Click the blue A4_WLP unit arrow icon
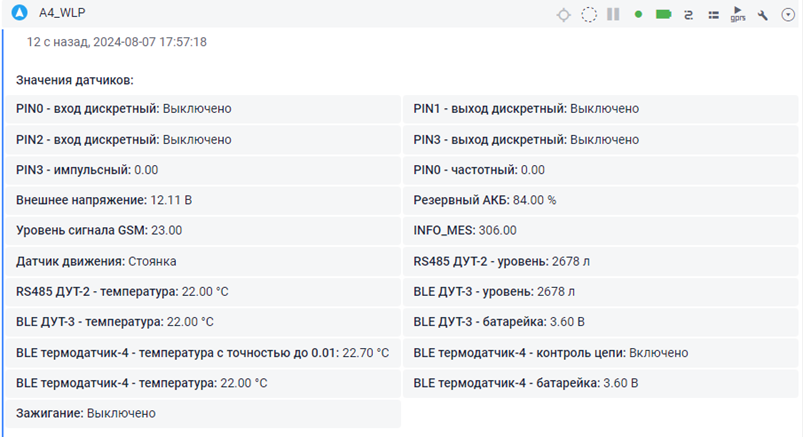The width and height of the screenshot is (803, 437). tap(18, 15)
